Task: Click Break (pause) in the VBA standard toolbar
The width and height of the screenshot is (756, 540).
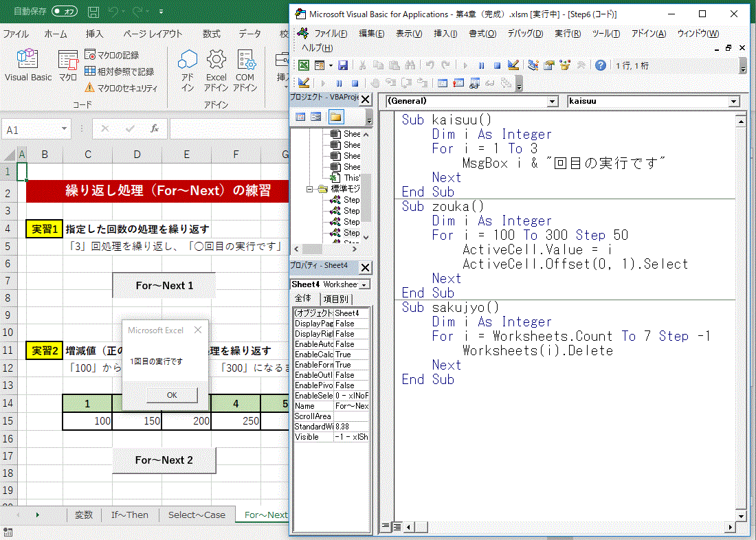Action: [x=481, y=65]
